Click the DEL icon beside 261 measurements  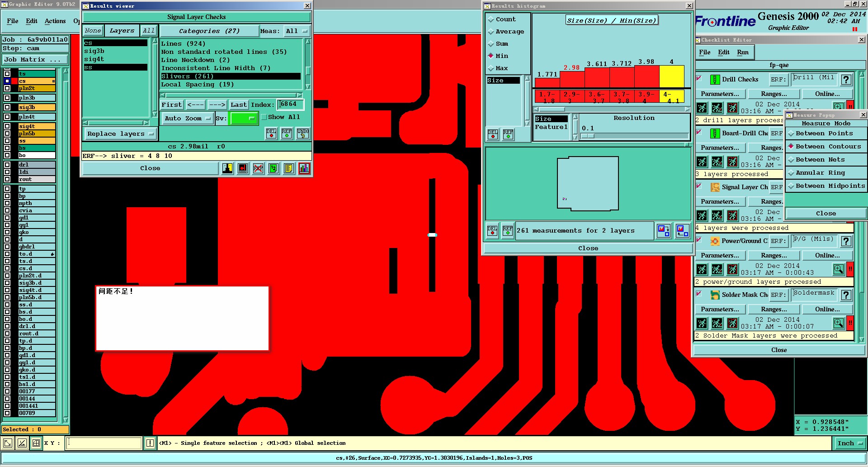point(492,231)
